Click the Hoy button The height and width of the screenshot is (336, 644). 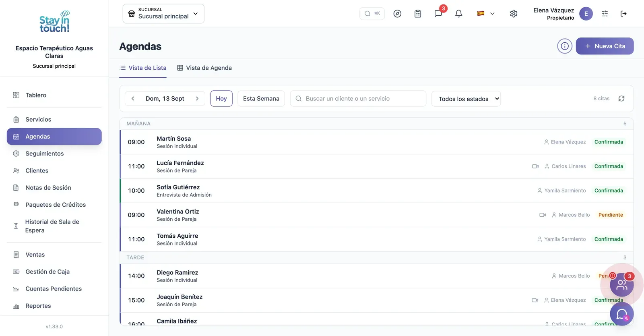pos(221,99)
